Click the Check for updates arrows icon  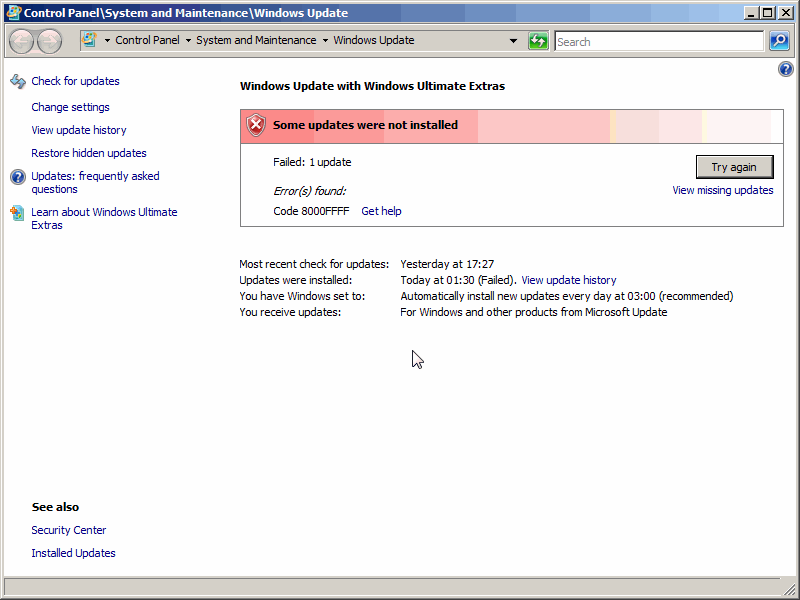[x=18, y=81]
